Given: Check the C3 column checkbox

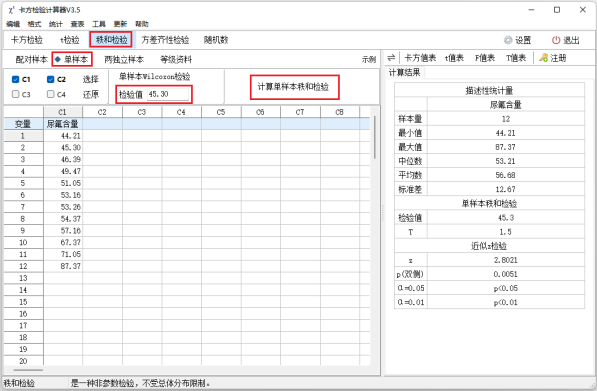Looking at the screenshot, I should coord(15,94).
